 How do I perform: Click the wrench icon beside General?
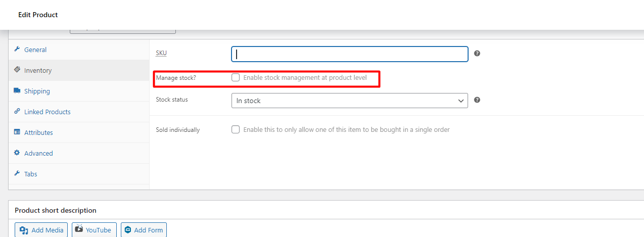pos(17,49)
